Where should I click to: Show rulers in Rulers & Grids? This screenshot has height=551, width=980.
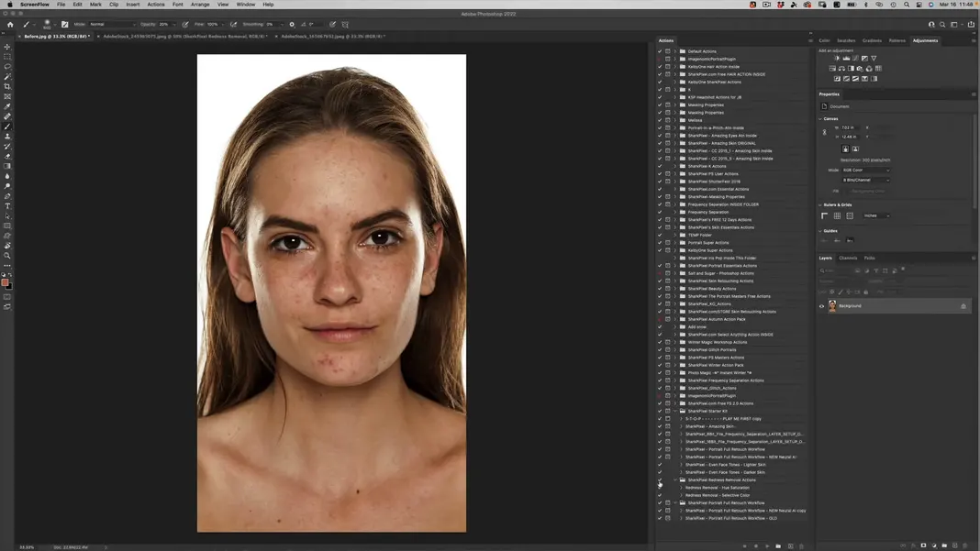coord(824,216)
